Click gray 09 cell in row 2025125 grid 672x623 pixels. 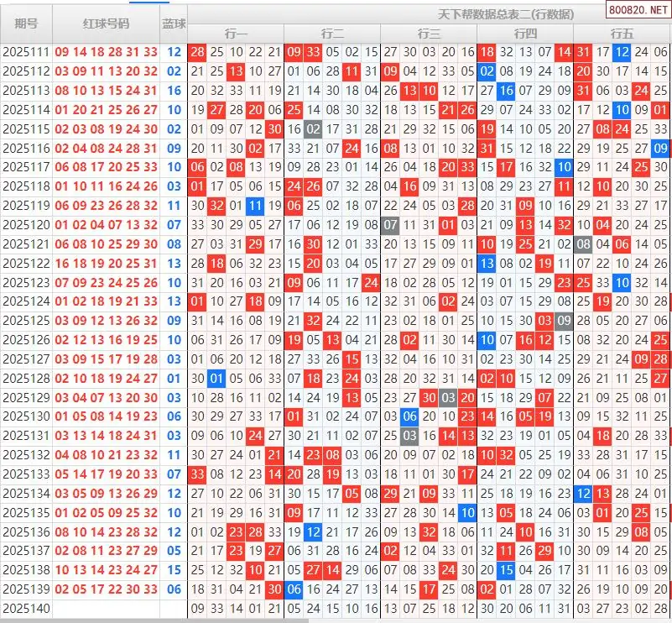pos(564,321)
